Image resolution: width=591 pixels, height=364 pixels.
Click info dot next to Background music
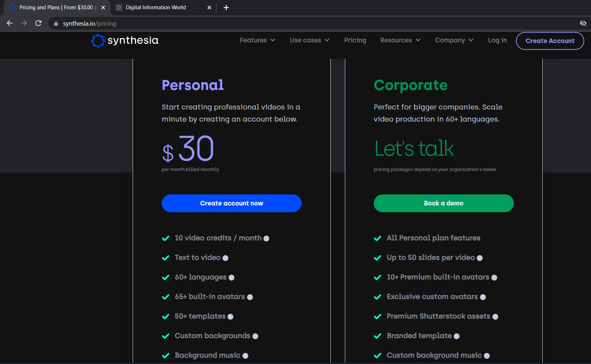pos(245,356)
